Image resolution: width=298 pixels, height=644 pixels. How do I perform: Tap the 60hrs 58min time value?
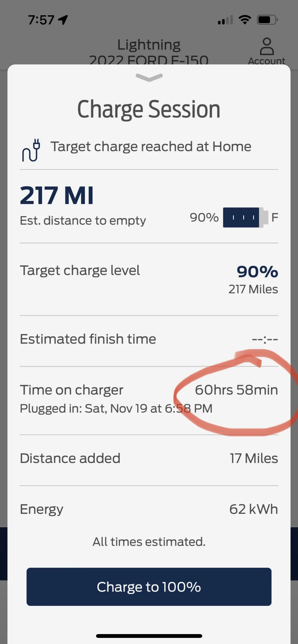click(x=236, y=390)
